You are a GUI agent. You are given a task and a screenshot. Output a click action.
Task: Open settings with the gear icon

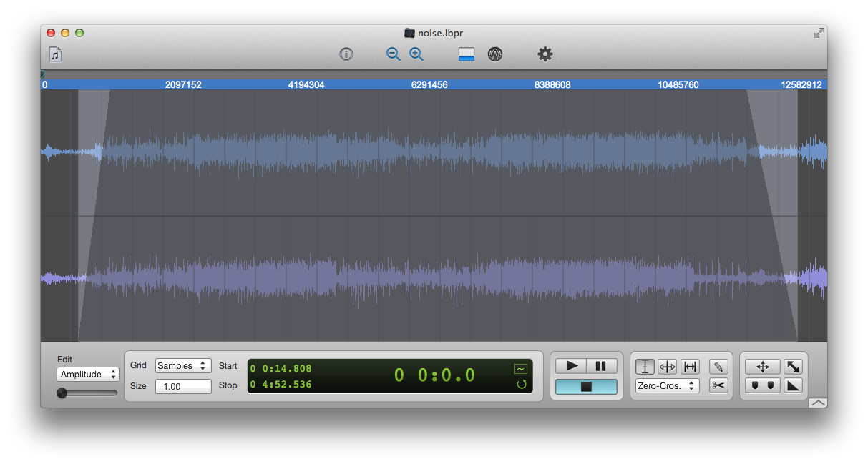(x=545, y=54)
